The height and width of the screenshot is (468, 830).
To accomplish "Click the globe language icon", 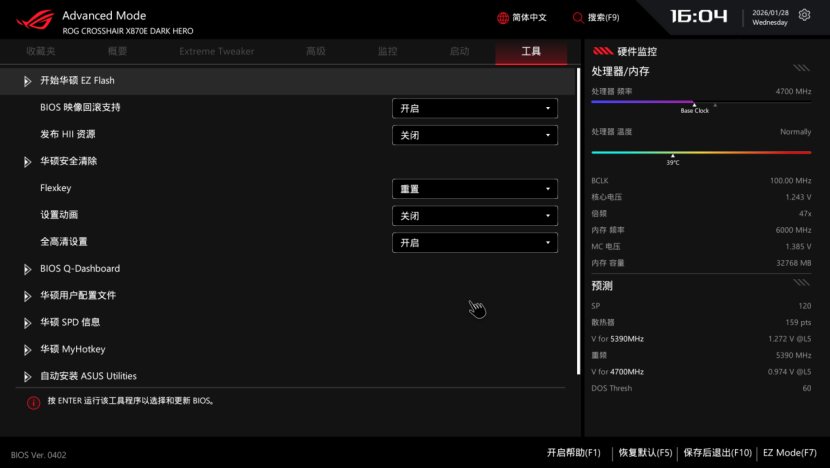I will pos(503,18).
